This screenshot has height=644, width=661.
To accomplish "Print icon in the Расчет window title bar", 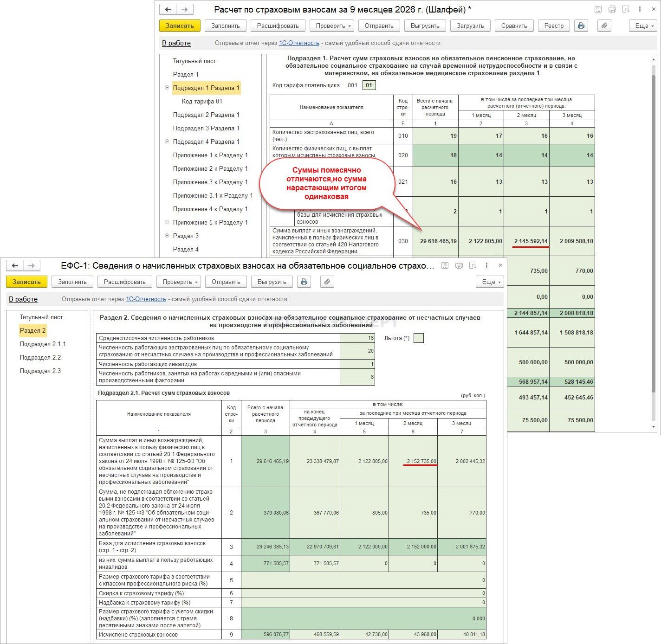I will [x=612, y=9].
